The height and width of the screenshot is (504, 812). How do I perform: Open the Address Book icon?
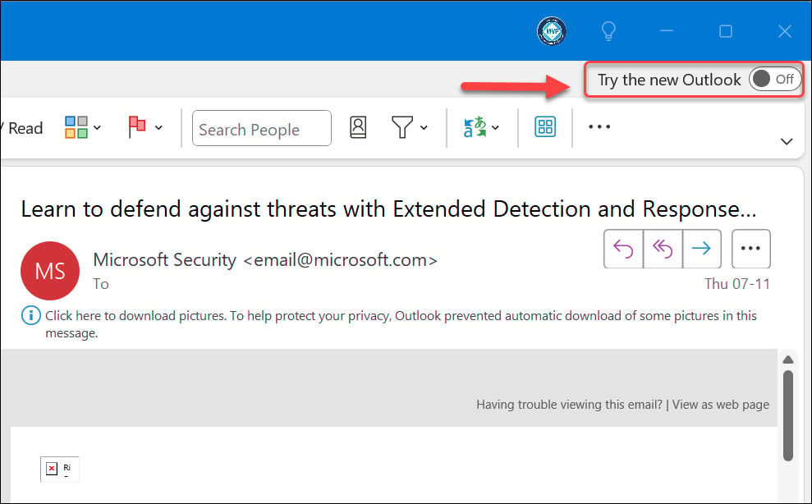tap(358, 127)
